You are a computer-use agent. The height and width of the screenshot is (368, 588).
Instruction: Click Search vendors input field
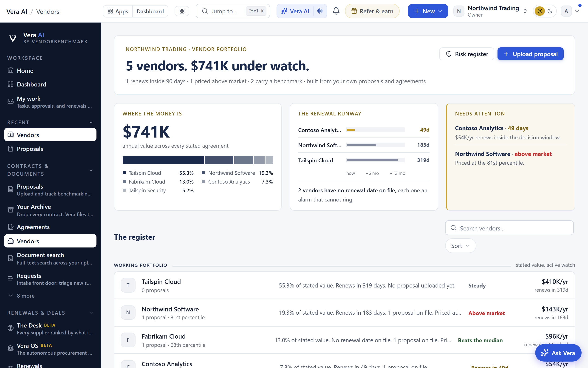pos(509,228)
